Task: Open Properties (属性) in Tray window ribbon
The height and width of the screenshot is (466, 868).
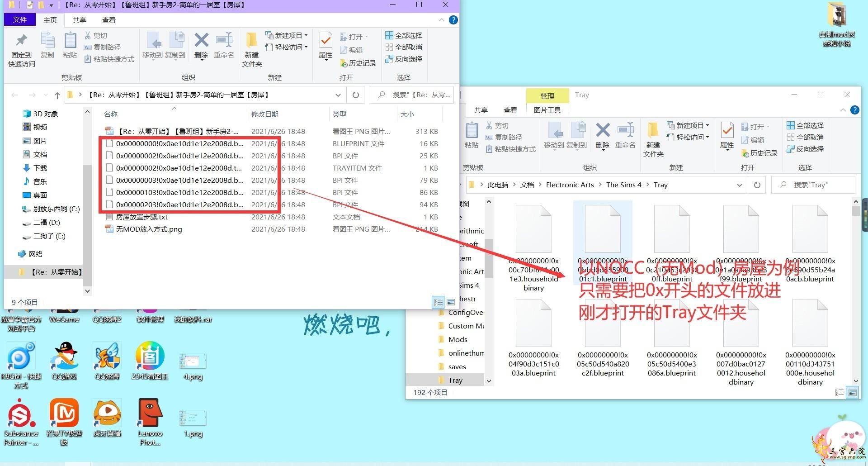Action: (x=727, y=135)
